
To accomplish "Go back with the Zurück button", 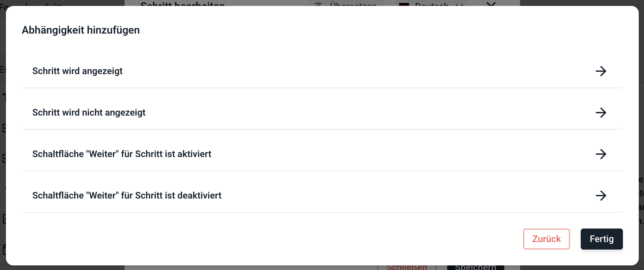I will click(x=546, y=239).
